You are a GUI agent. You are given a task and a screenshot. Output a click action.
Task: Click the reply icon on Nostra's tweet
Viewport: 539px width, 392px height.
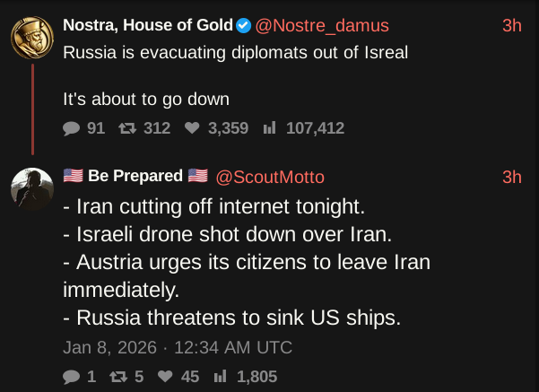pyautogui.click(x=72, y=128)
